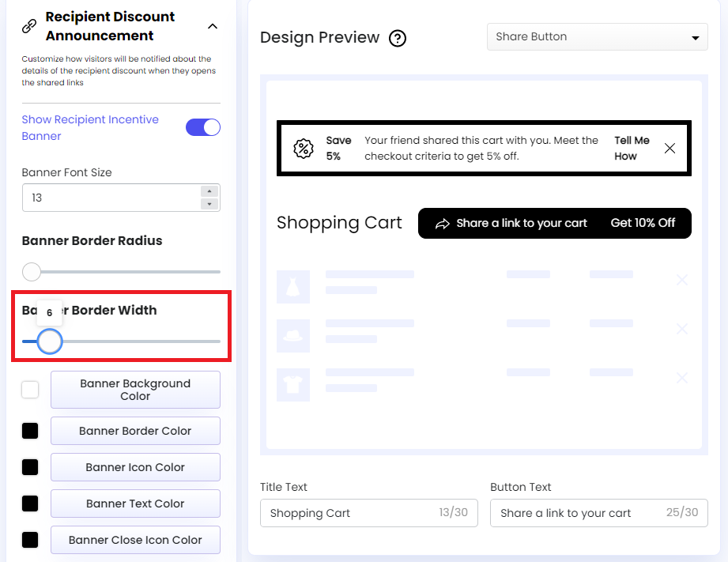Viewport: 728px width, 562px height.
Task: Click the black Banner Icon Color swatch
Action: click(x=29, y=467)
